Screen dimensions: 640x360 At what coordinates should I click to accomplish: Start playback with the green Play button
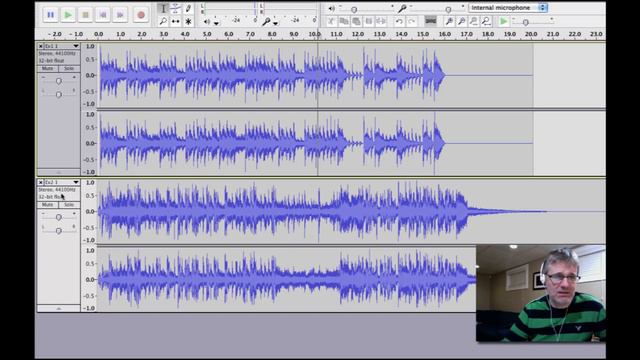[68, 15]
